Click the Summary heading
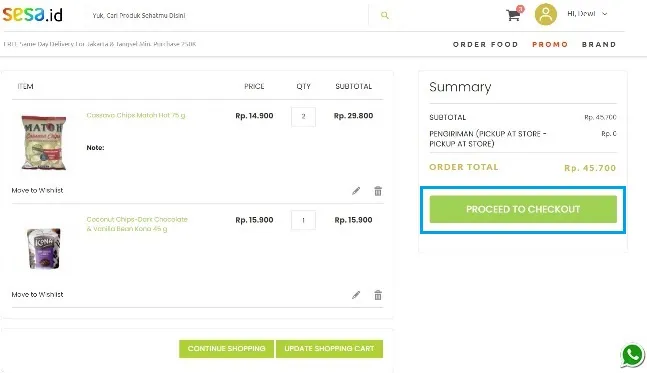The image size is (647, 373). click(x=460, y=87)
